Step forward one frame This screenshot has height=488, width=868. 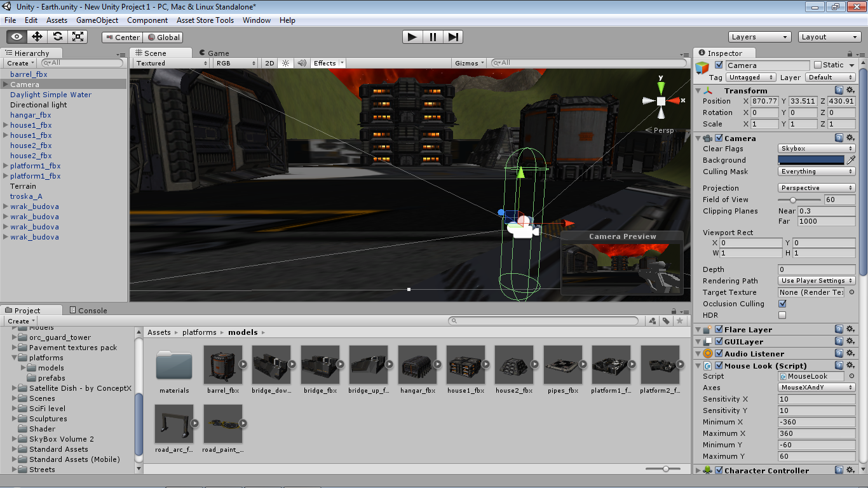click(x=453, y=37)
